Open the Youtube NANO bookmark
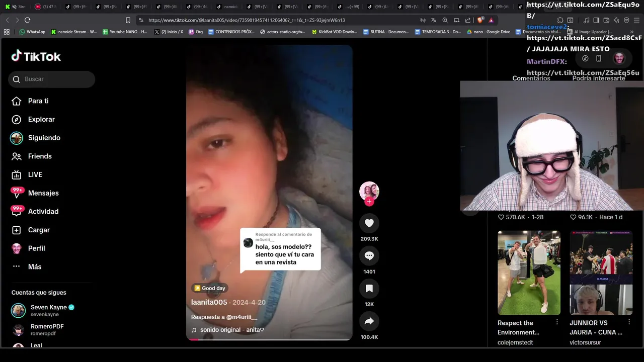Viewport: 644px width, 362px height. pos(125,32)
